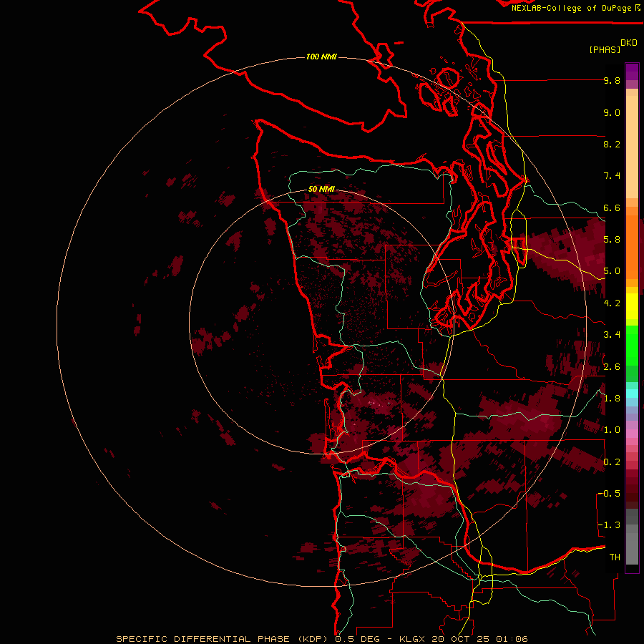Click the 0.2 colorbar value label
This screenshot has width=644, height=644.
click(x=612, y=462)
